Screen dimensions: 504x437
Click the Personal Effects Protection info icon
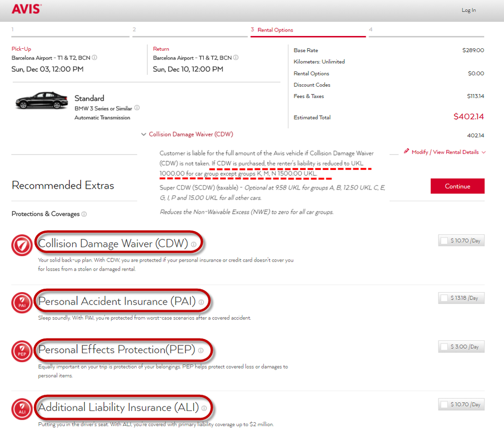click(x=201, y=350)
